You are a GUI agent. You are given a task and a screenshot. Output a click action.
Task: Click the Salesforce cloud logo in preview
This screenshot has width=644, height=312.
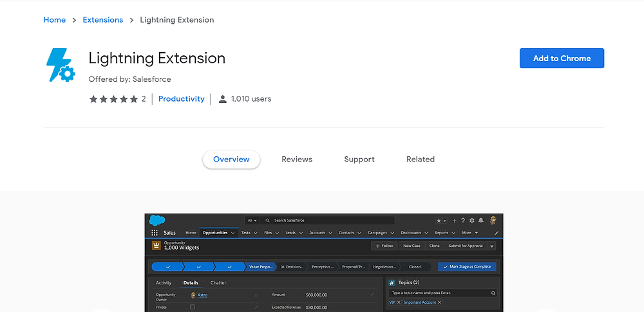coord(157,221)
